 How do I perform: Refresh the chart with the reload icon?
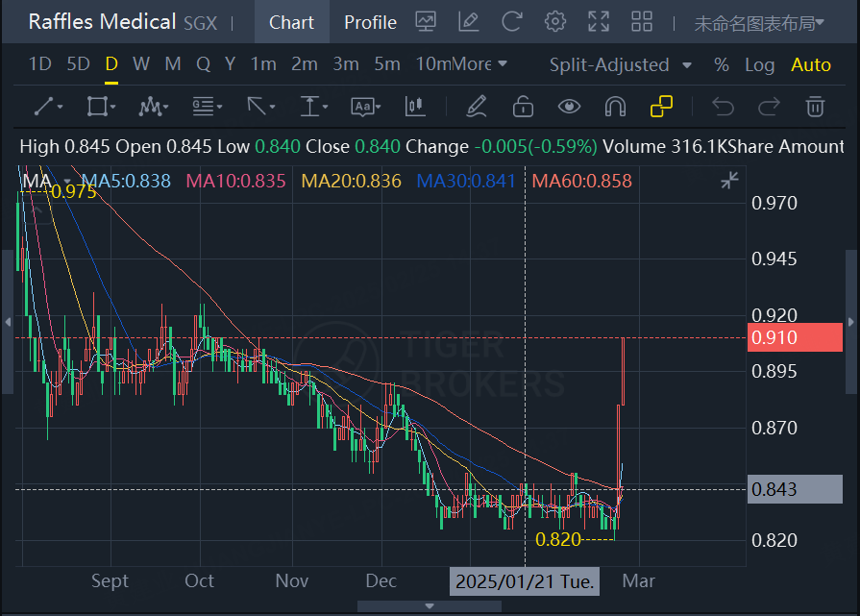512,22
